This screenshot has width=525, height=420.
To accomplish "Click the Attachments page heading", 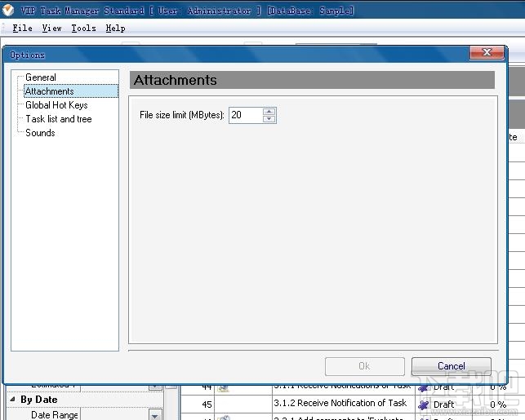I will [x=175, y=80].
